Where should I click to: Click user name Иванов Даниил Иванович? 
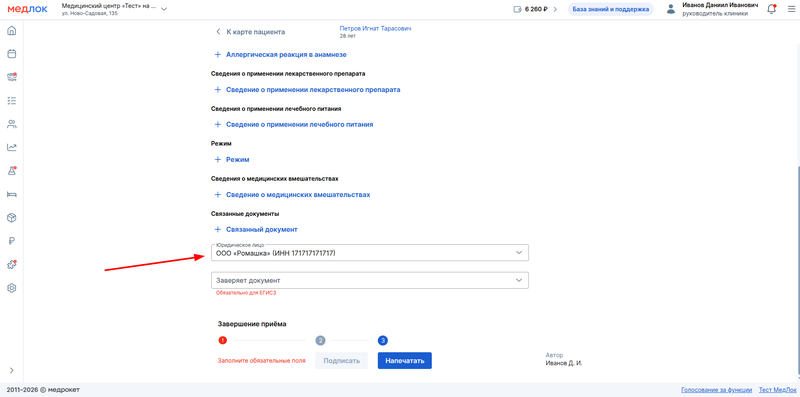[x=720, y=5]
